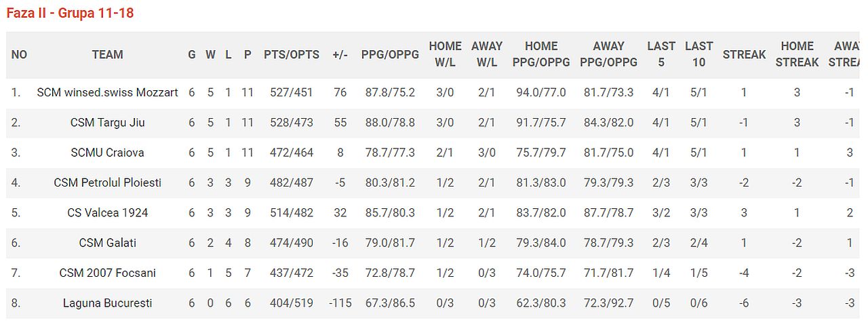Sort standings by the +/- column
Image resolution: width=868 pixels, height=327 pixels.
click(340, 54)
